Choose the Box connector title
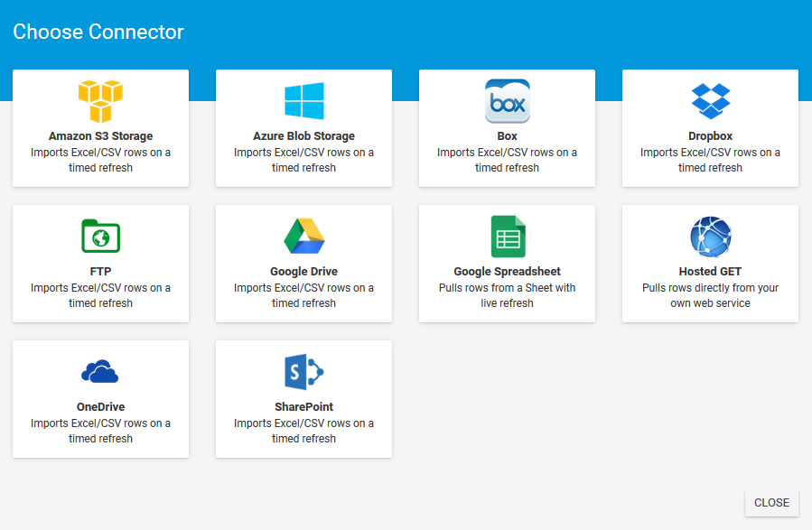The width and height of the screenshot is (812, 530). [x=507, y=136]
